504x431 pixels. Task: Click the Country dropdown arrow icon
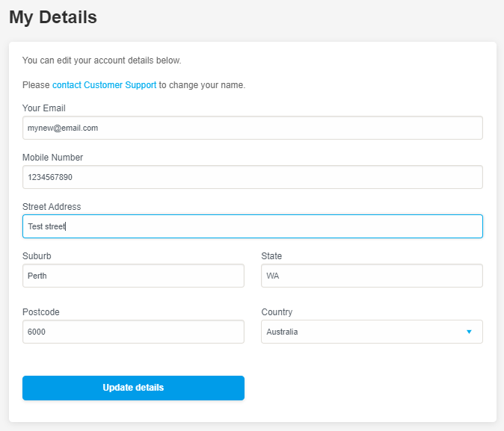coord(469,332)
